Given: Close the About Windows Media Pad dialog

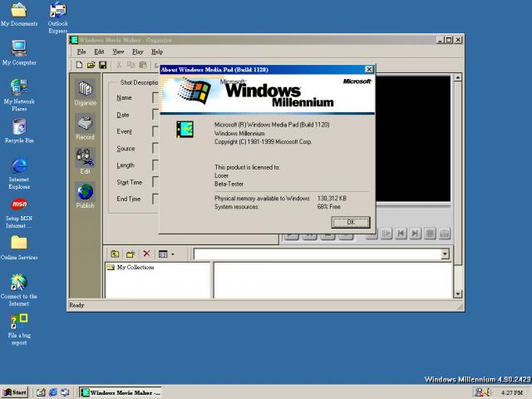Looking at the screenshot, I should coord(369,70).
